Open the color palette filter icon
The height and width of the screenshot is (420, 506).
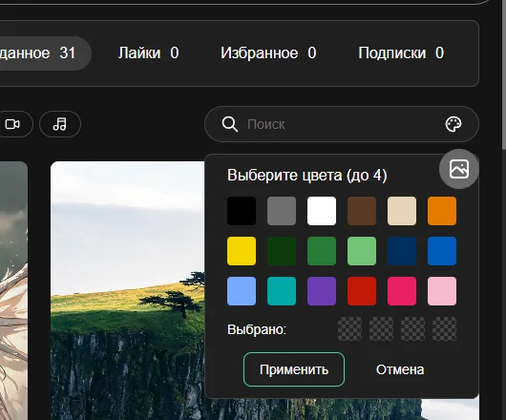[453, 124]
